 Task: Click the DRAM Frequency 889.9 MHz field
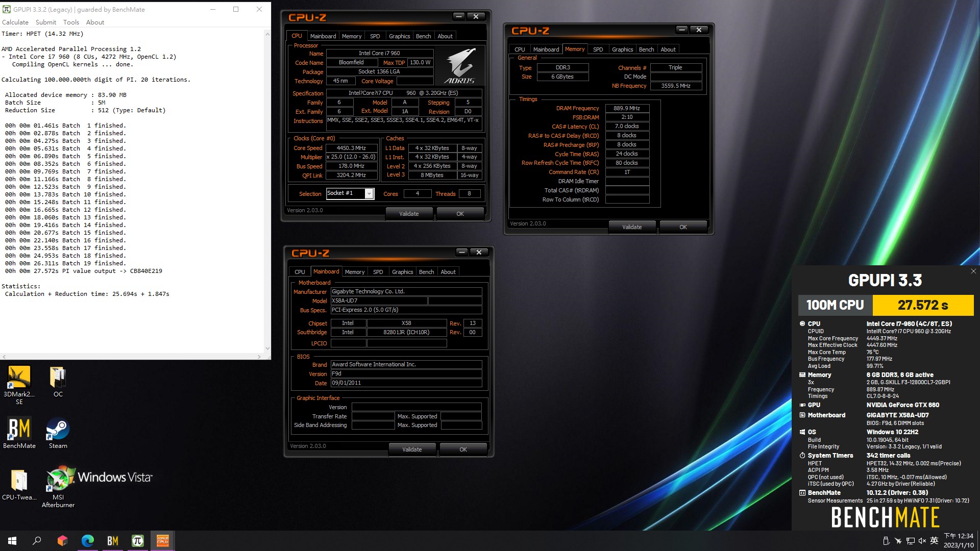(x=627, y=108)
